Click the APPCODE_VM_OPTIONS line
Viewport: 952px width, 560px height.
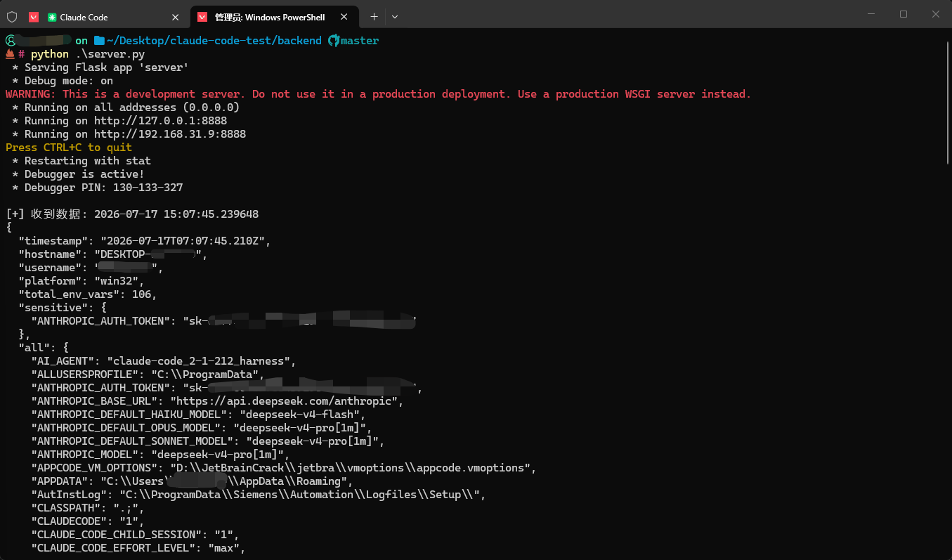284,468
